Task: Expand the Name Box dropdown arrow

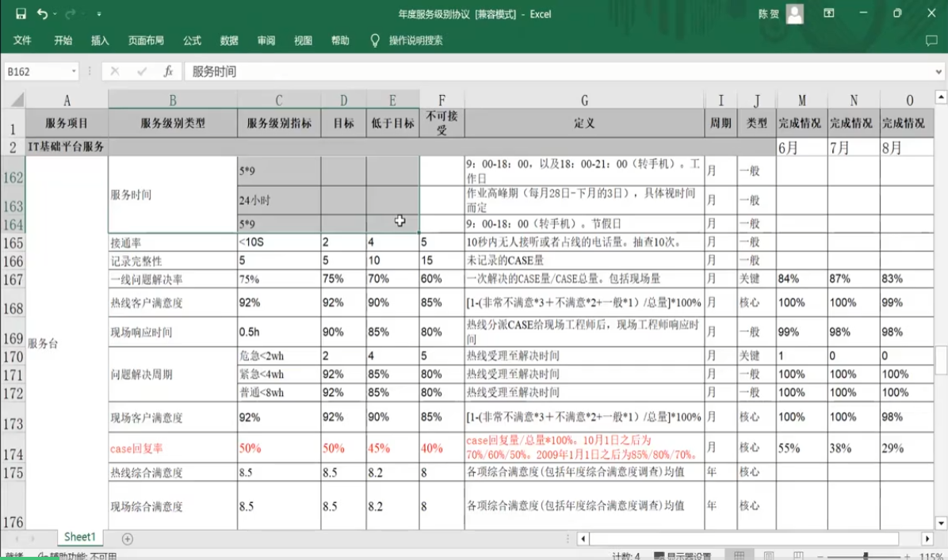Action: [x=74, y=71]
